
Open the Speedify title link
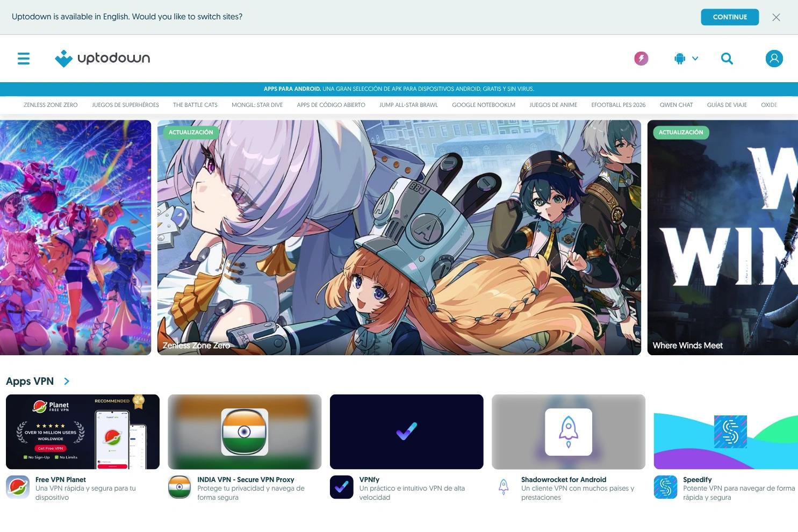pyautogui.click(x=698, y=479)
